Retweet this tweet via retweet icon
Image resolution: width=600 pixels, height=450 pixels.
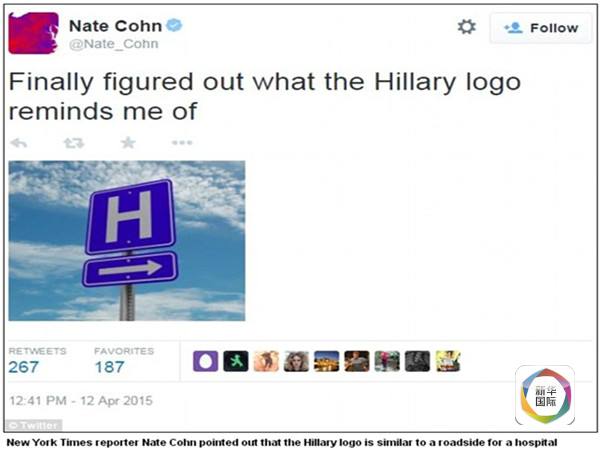pos(73,143)
